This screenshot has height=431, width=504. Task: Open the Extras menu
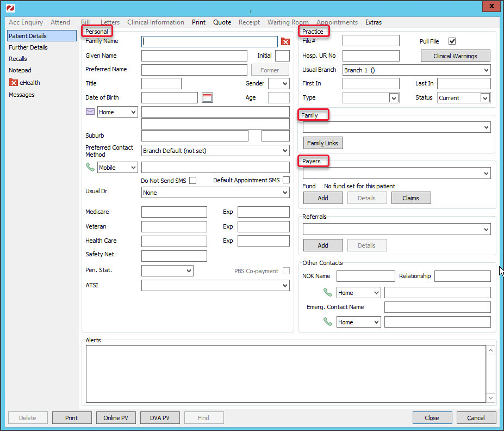(x=373, y=22)
